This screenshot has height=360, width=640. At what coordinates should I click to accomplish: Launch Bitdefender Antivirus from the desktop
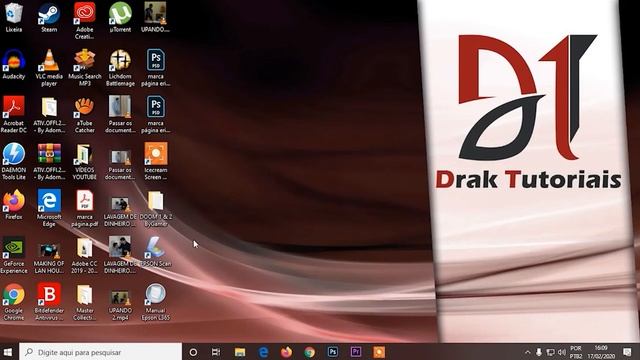point(49,302)
